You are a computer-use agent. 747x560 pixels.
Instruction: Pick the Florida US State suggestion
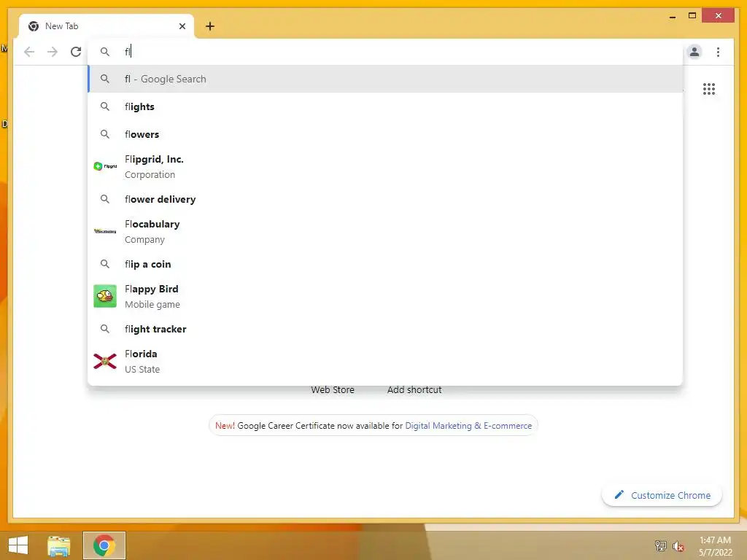(385, 362)
